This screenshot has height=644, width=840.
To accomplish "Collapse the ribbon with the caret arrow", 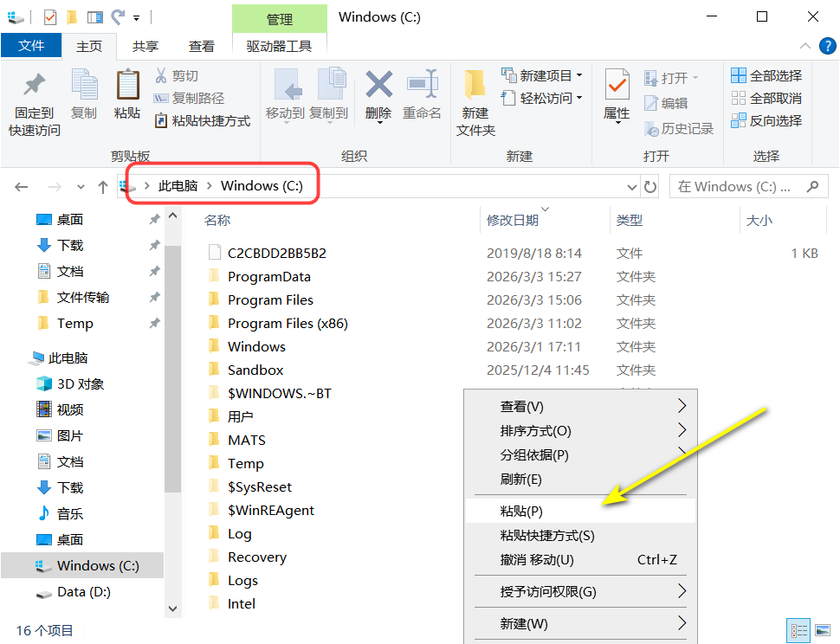I will click(804, 46).
